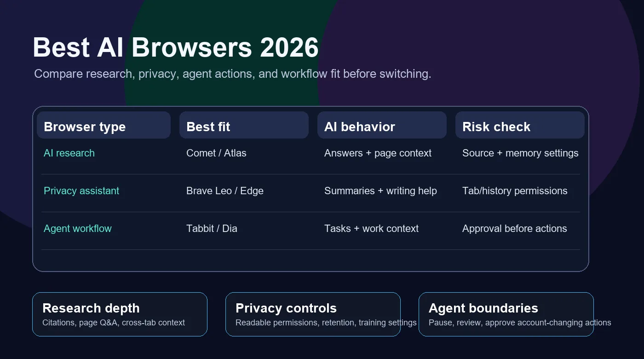Select the 'Browser type' column header
Screen dimensions: 644x359
pos(103,125)
